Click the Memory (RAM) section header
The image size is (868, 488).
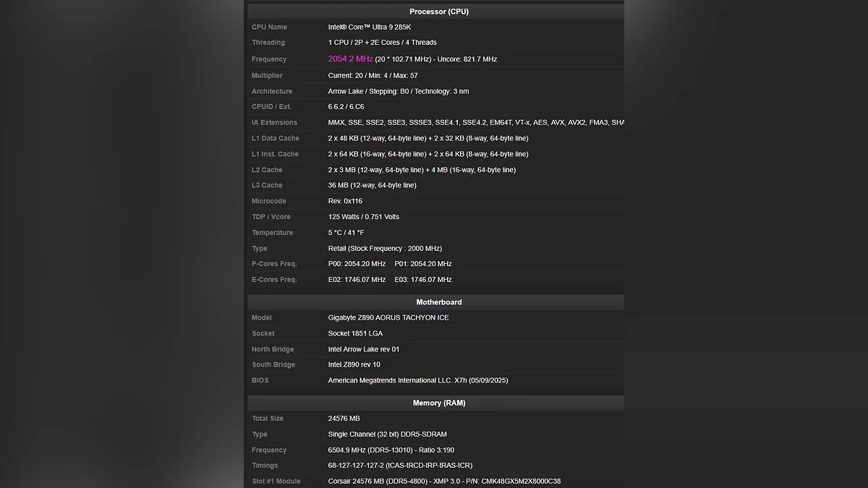(438, 403)
